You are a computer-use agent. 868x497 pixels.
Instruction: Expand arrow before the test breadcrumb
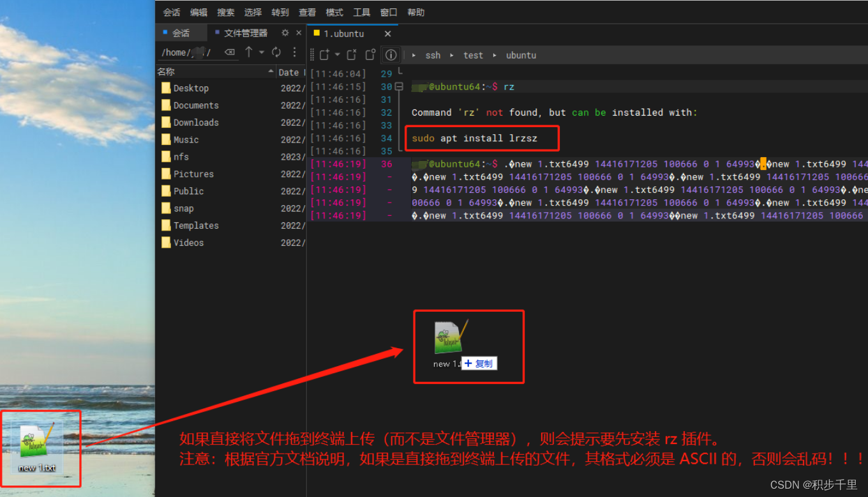[453, 56]
